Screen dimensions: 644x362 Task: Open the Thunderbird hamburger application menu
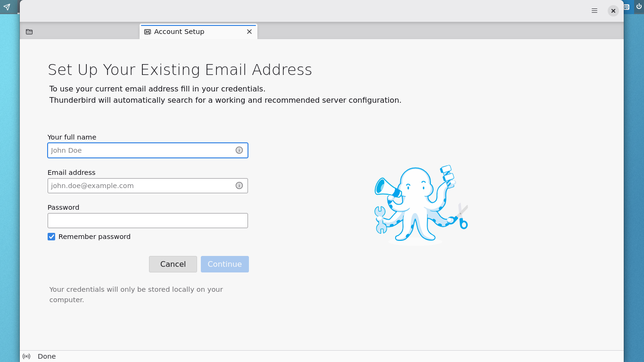pyautogui.click(x=594, y=11)
